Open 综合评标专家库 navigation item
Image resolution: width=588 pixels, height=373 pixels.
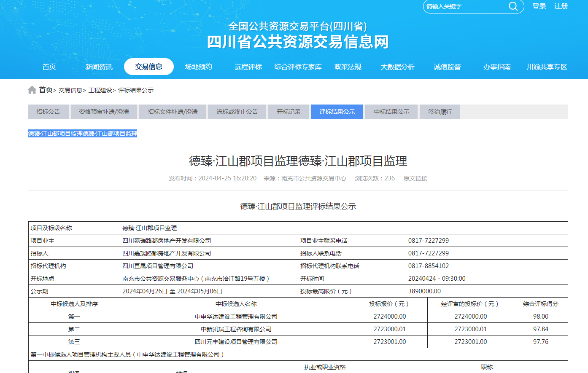click(x=298, y=67)
